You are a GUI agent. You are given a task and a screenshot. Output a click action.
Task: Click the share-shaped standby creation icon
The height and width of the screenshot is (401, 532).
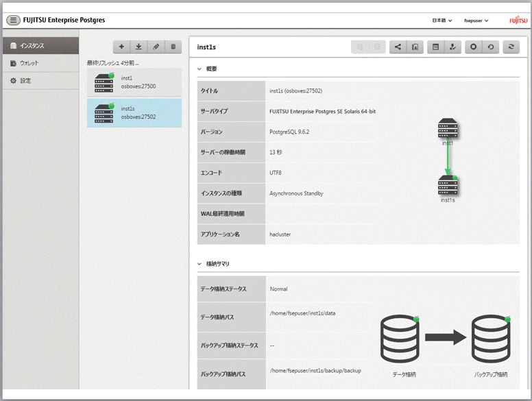click(x=398, y=47)
